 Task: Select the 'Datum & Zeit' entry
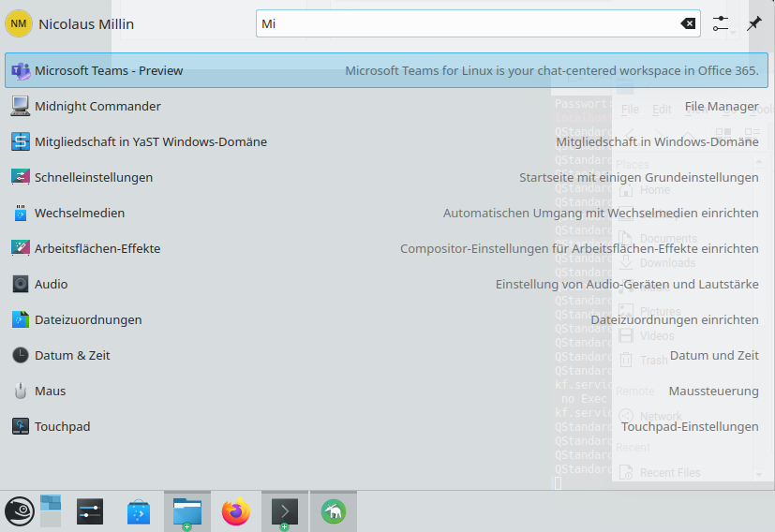point(386,355)
